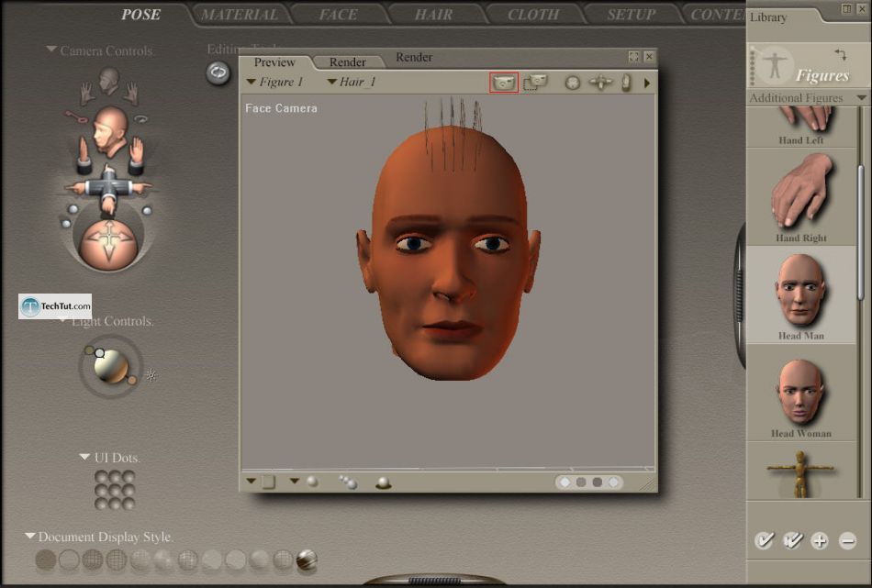872x588 pixels.
Task: Collapse the Document Display Style panel
Action: pos(30,536)
